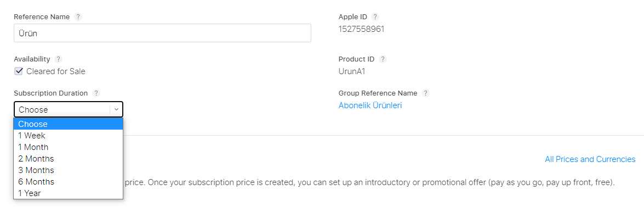The width and height of the screenshot is (644, 212).
Task: Pick 6 Months subscription duration
Action: click(68, 182)
